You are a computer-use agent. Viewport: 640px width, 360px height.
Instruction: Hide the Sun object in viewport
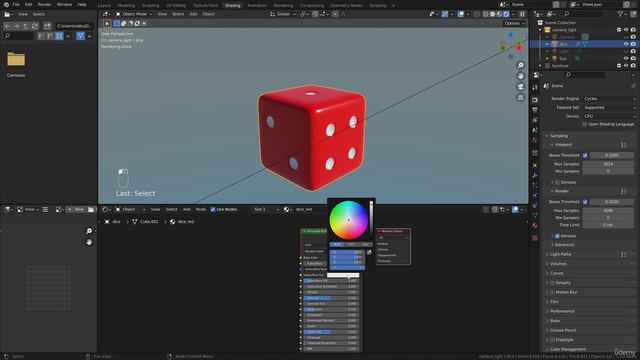(626, 59)
